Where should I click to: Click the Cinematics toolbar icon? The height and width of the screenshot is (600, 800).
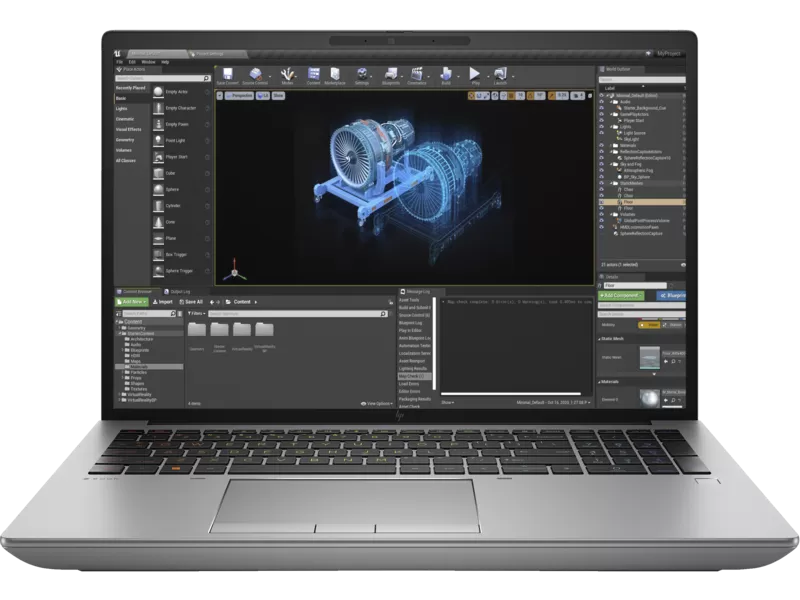pos(417,75)
